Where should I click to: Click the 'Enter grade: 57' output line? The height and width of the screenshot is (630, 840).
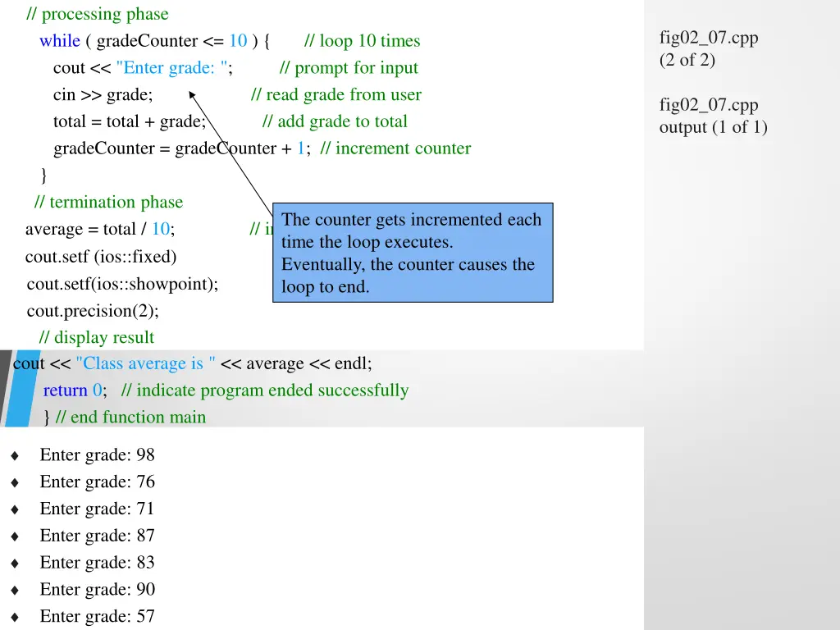click(x=97, y=616)
